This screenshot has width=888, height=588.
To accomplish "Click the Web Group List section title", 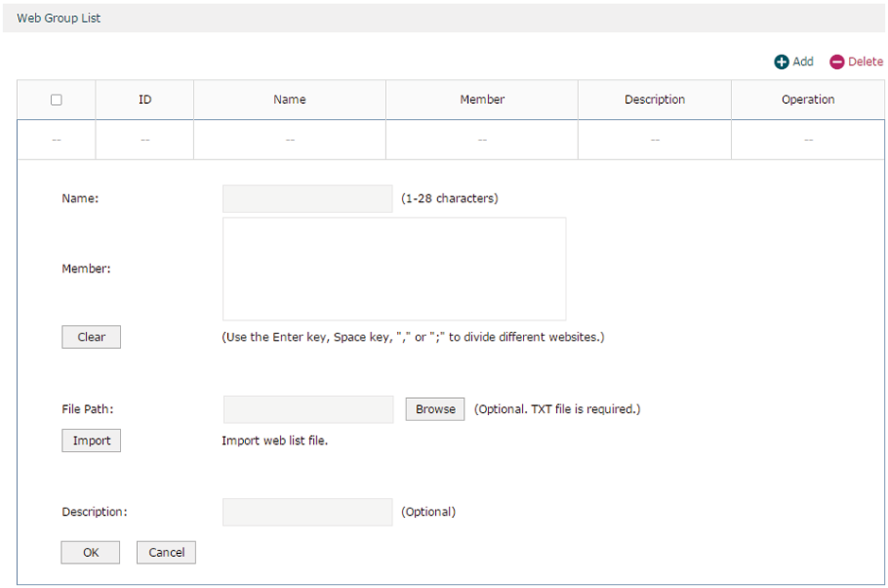I will pyautogui.click(x=59, y=18).
